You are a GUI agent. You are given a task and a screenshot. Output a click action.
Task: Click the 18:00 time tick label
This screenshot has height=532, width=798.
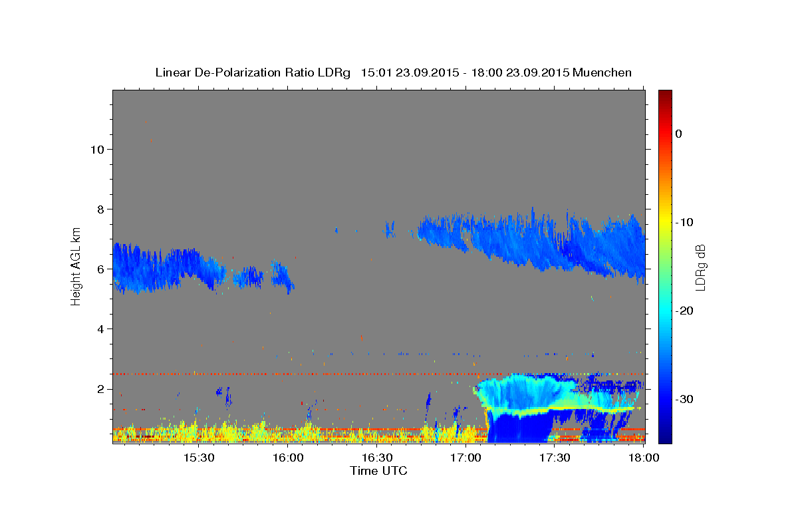(x=643, y=458)
